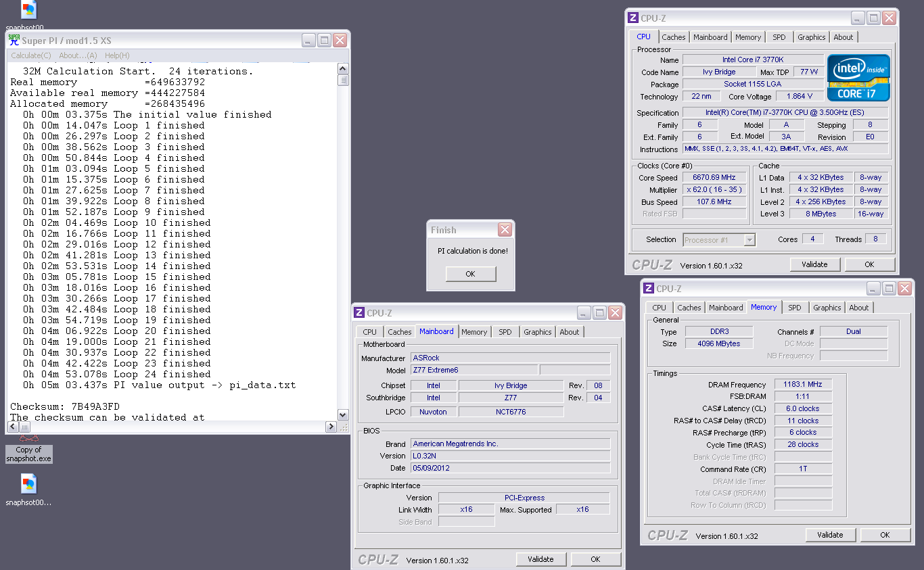
Task: Select Mainboard tab in Memory CPU-Z window
Action: click(726, 308)
